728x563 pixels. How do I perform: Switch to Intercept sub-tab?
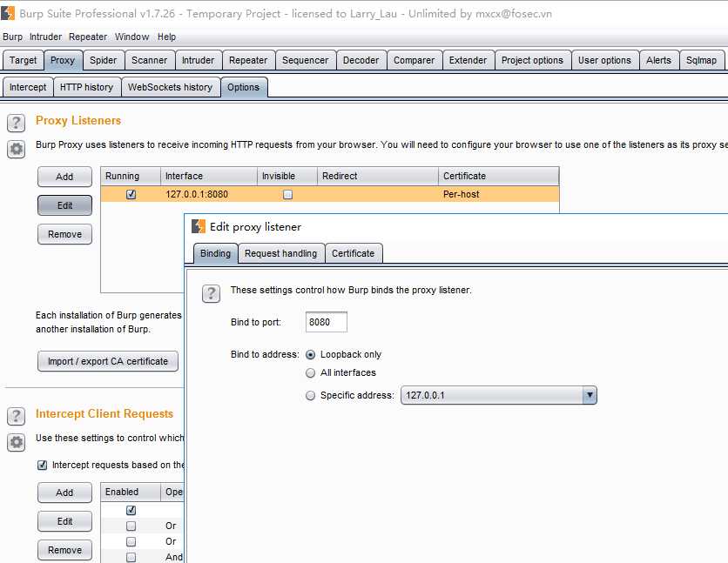click(x=28, y=87)
